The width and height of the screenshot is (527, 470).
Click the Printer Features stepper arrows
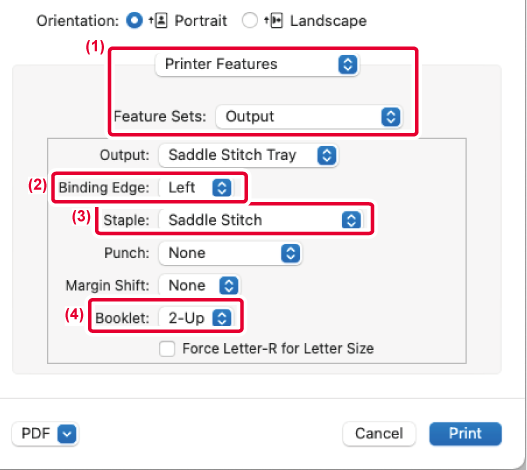348,64
